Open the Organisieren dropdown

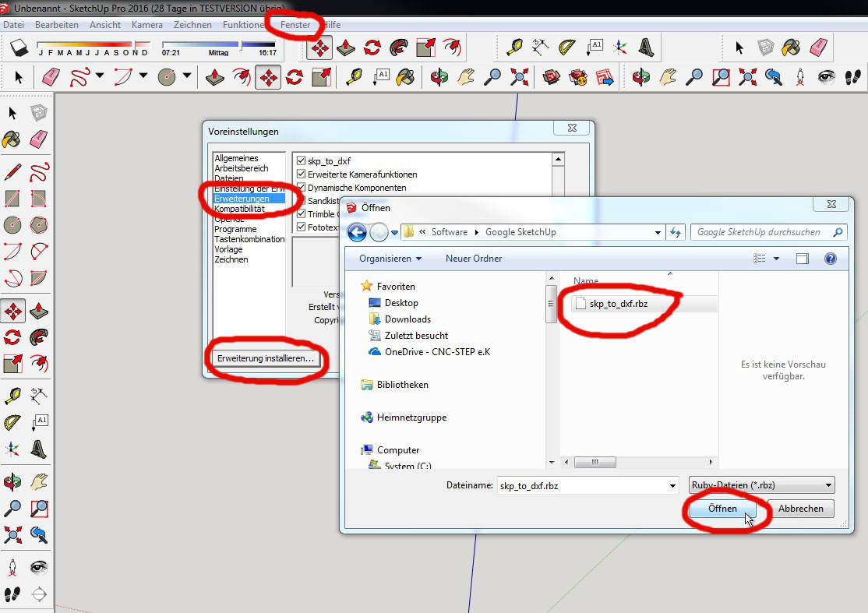pos(390,259)
